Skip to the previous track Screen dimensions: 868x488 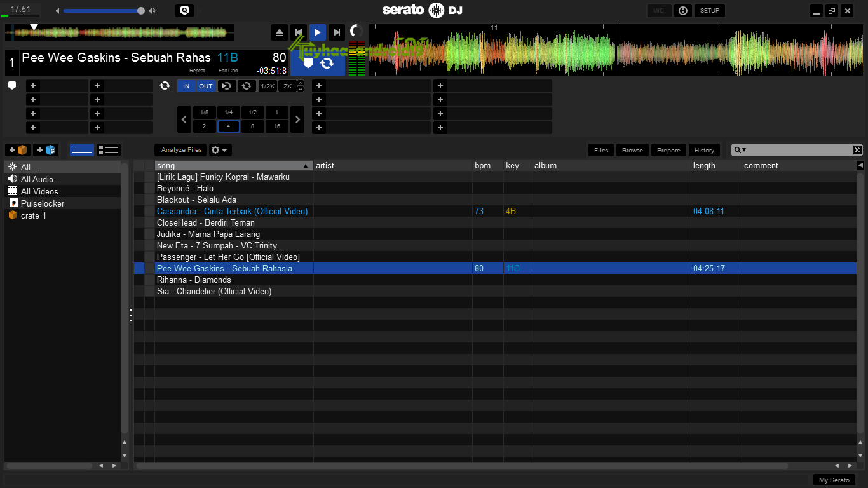pyautogui.click(x=299, y=32)
